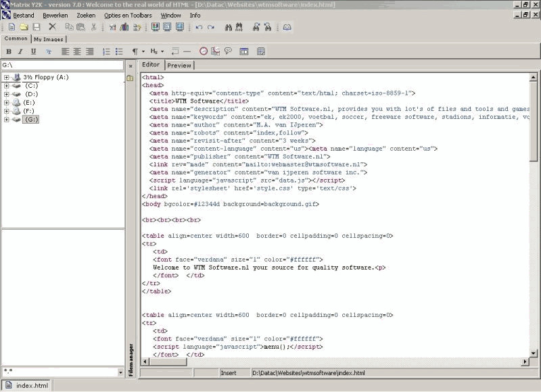Viewport: 541px width, 392px height.
Task: Click the speech bubble comment icon
Action: click(x=228, y=51)
